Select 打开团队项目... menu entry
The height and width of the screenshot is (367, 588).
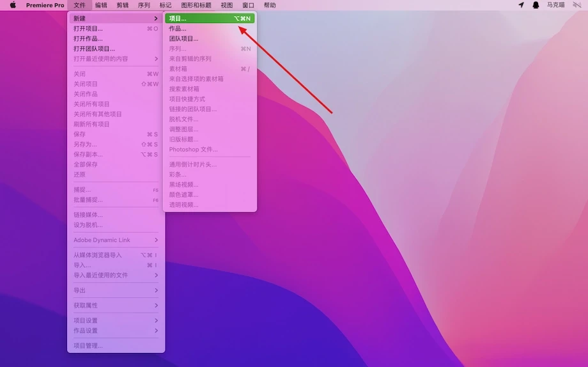95,49
